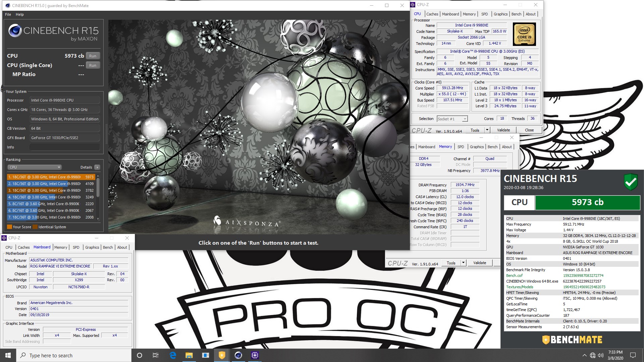Screen dimensions: 644x362
Task: Open Cortana from the taskbar
Action: pos(140,355)
